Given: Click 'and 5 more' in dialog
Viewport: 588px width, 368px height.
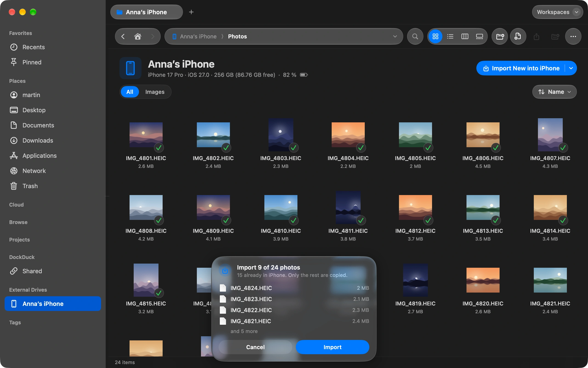Looking at the screenshot, I should [244, 331].
